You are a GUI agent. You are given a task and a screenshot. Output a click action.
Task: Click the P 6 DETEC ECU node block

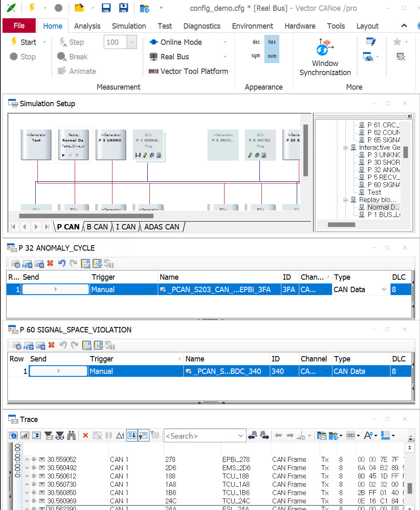260,145
